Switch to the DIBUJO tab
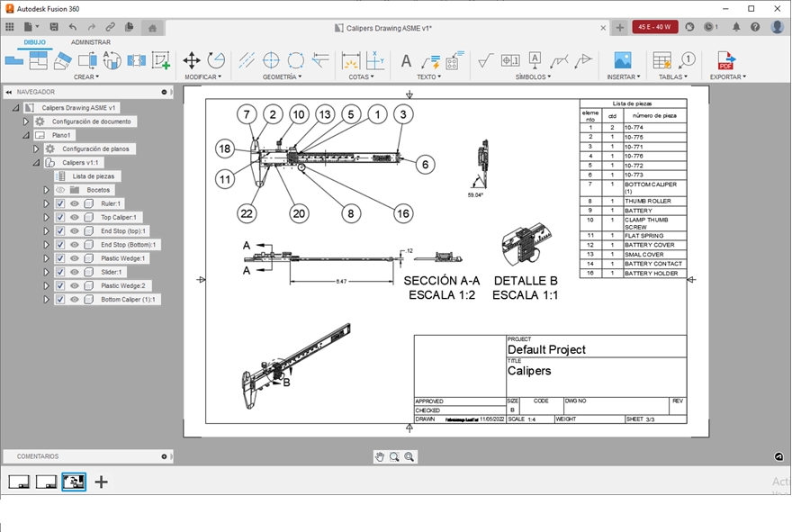Image resolution: width=792 pixels, height=532 pixels. [x=34, y=42]
